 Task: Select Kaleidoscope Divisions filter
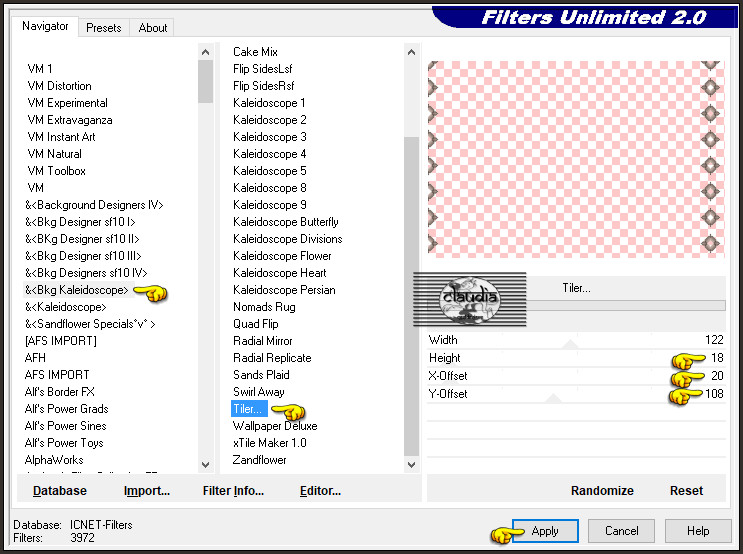point(288,239)
